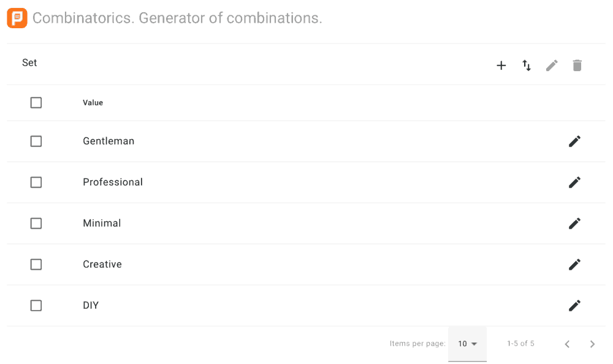Screen dimensions: 613x364
Task: Click the 1-5 of 5 range indicator
Action: pos(520,344)
